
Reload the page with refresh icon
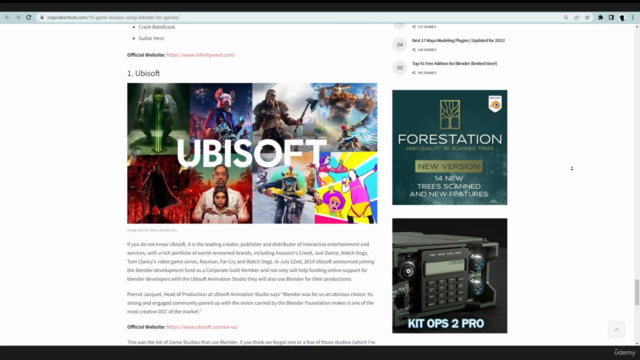point(29,18)
